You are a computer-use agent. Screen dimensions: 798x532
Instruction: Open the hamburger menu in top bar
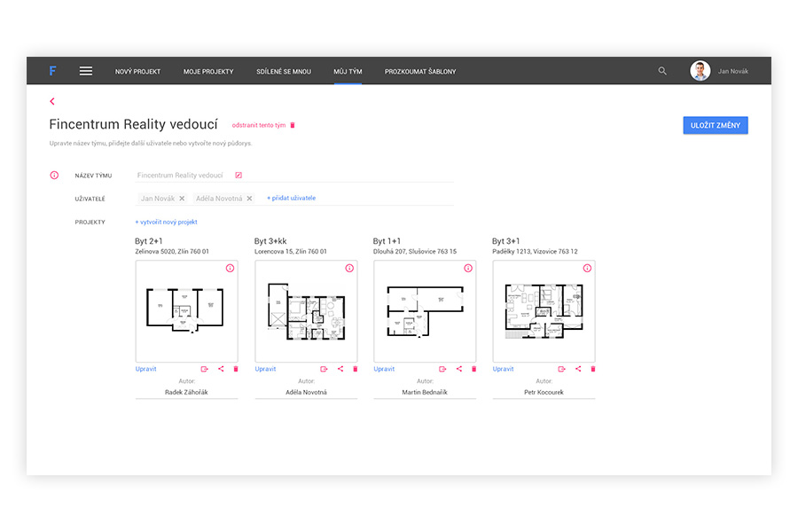(x=86, y=71)
